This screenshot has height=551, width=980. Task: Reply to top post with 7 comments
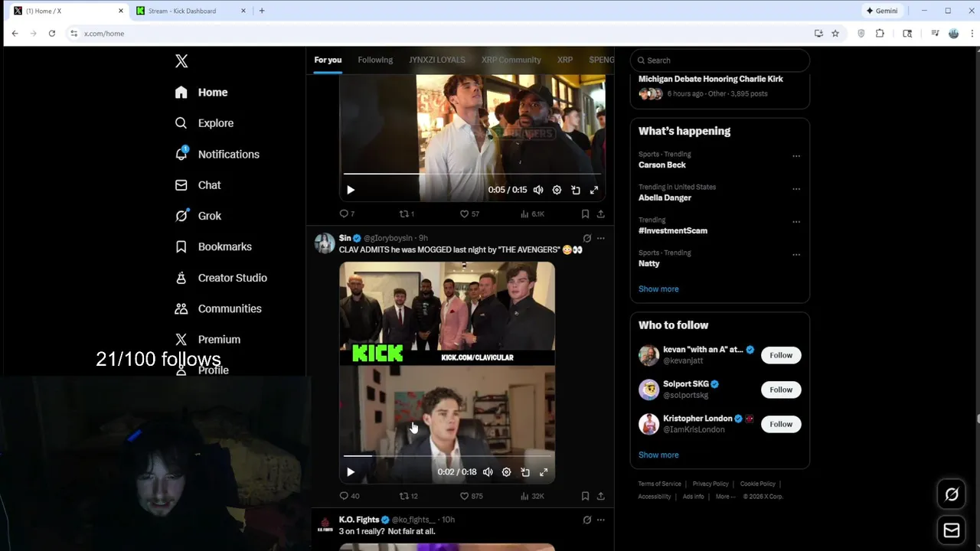pyautogui.click(x=347, y=214)
